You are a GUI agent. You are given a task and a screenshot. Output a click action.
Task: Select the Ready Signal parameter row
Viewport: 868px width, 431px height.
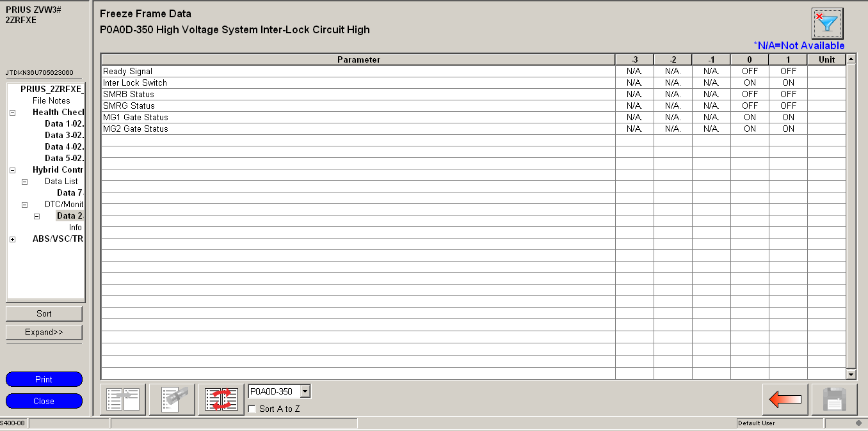pos(474,72)
